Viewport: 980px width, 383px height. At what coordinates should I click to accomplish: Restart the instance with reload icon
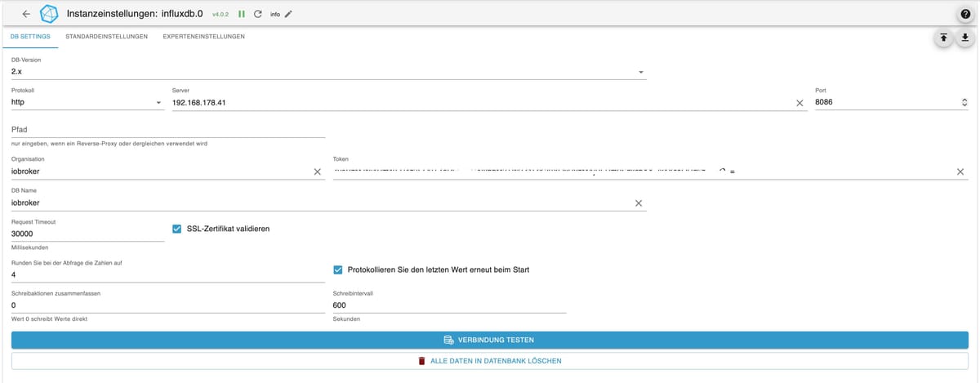(x=258, y=14)
